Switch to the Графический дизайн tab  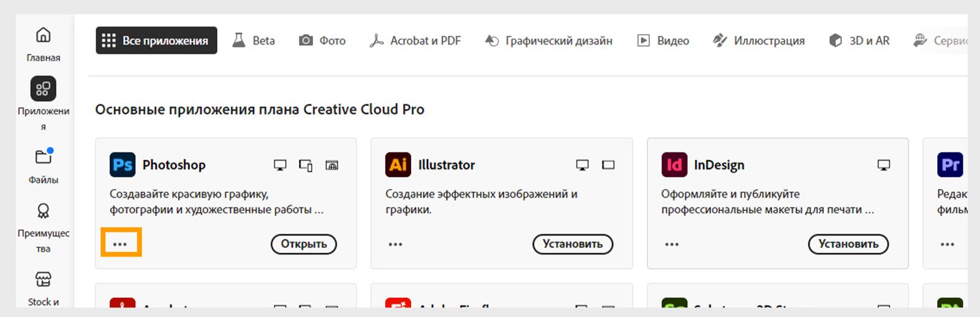(549, 40)
